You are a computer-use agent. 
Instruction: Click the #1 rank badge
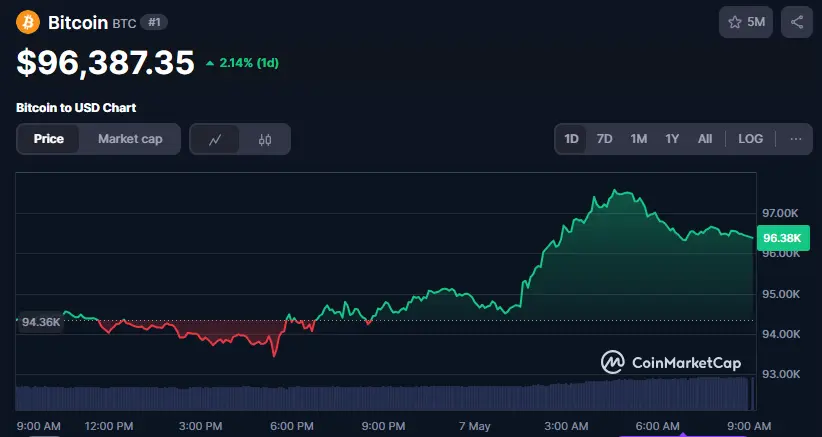[154, 23]
